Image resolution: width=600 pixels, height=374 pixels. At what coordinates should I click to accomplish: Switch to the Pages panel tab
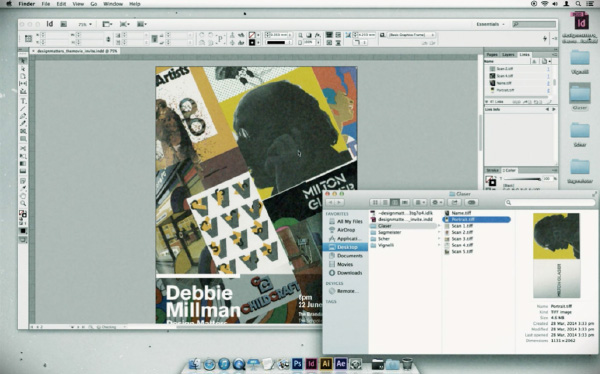pos(492,55)
